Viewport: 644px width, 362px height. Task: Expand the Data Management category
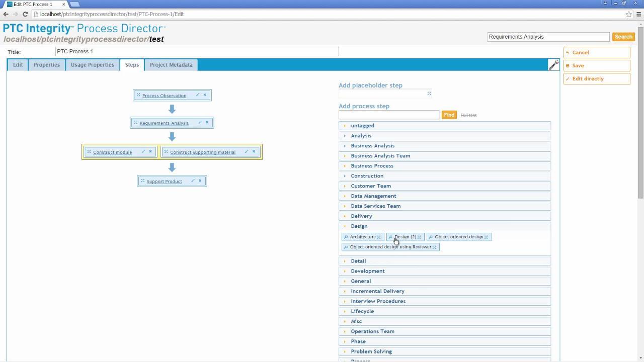pyautogui.click(x=445, y=196)
